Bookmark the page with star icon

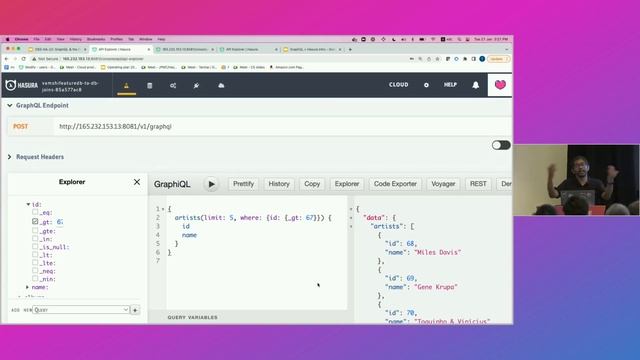438,59
